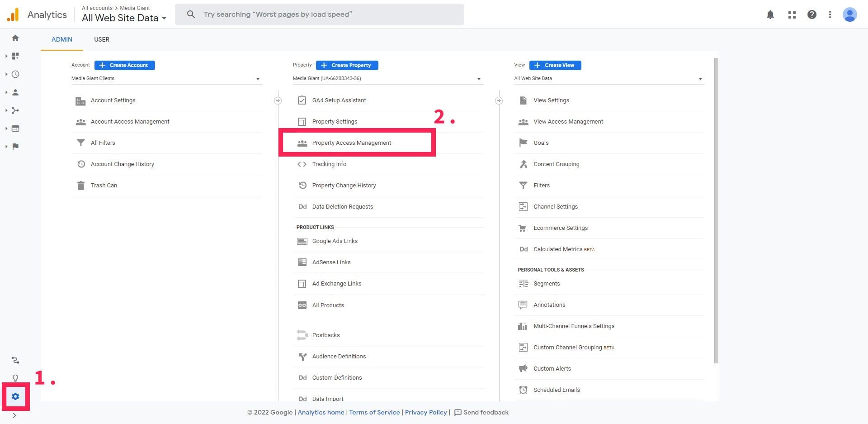This screenshot has width=868, height=424.
Task: Open the Terms of Service link
Action: point(374,412)
